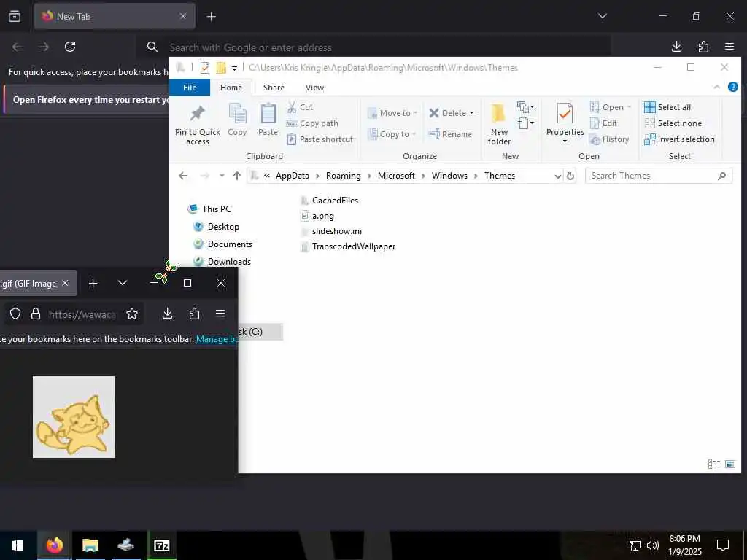Click Edit in the Open group
747x560 pixels.
[x=603, y=123]
